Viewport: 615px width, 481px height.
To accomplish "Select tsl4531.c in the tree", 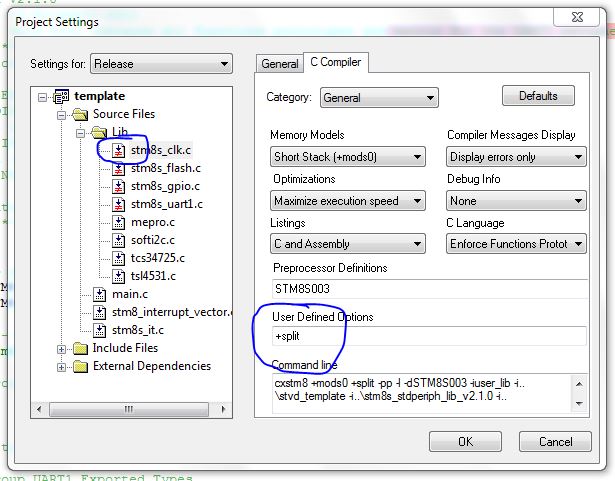I will [153, 276].
